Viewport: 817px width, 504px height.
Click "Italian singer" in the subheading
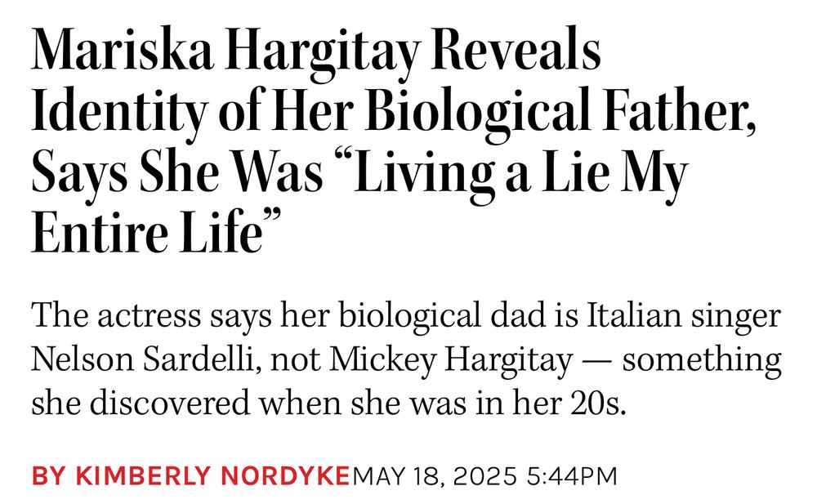click(684, 316)
